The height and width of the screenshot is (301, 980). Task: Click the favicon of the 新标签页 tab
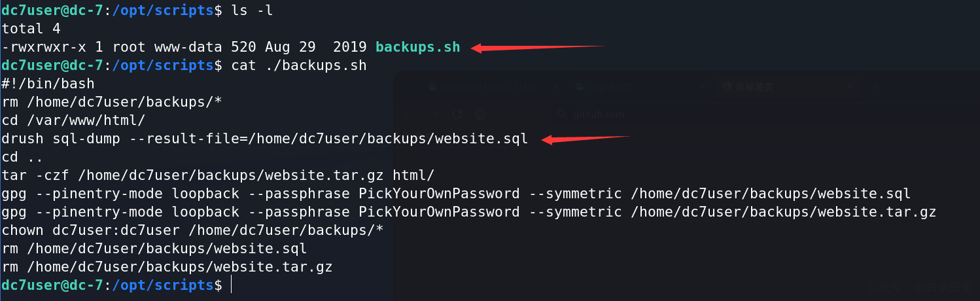click(727, 86)
